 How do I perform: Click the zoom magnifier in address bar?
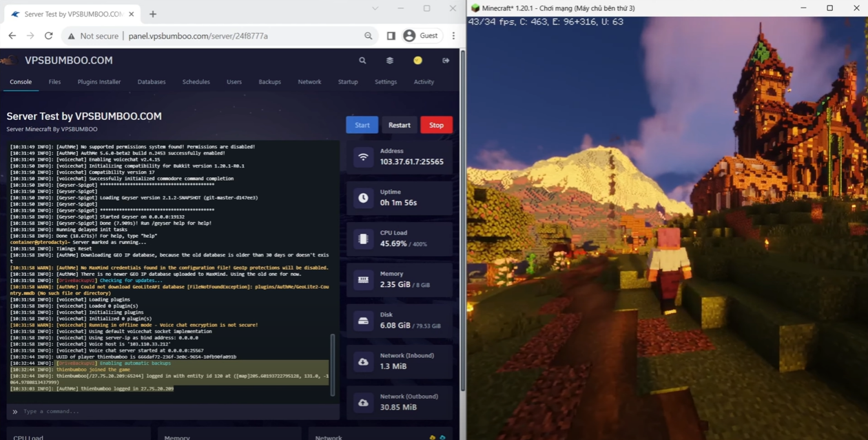coord(369,36)
